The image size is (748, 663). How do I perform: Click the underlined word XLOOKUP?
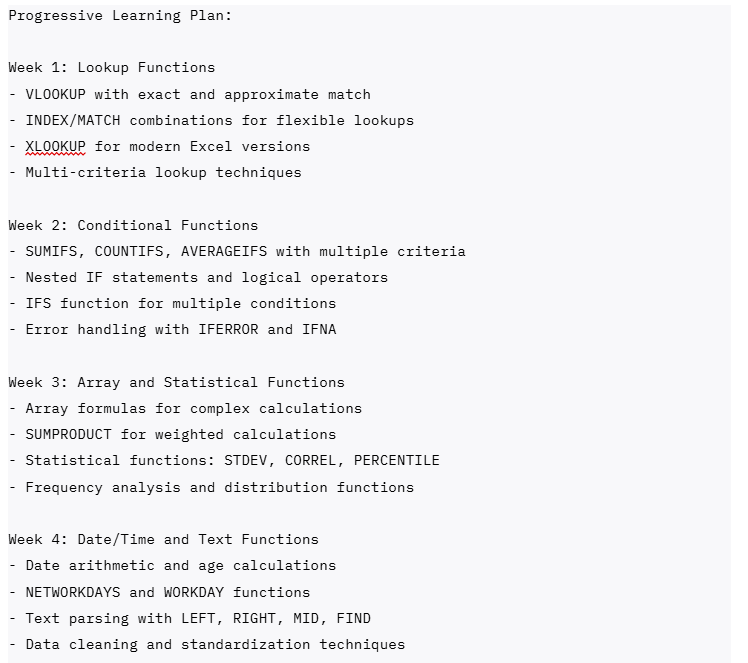[56, 146]
